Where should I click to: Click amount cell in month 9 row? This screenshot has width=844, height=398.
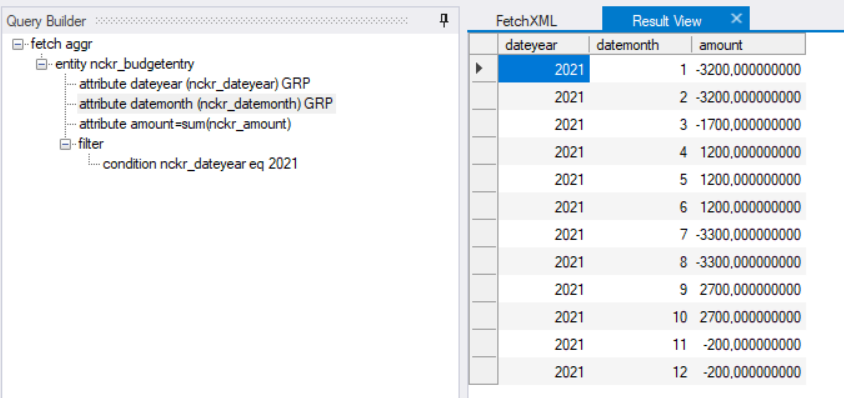(749, 289)
